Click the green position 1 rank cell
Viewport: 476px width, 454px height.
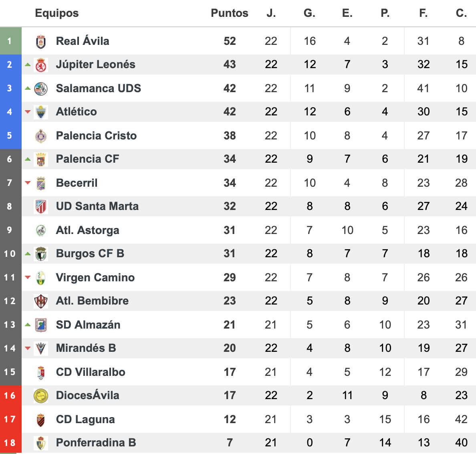[11, 41]
